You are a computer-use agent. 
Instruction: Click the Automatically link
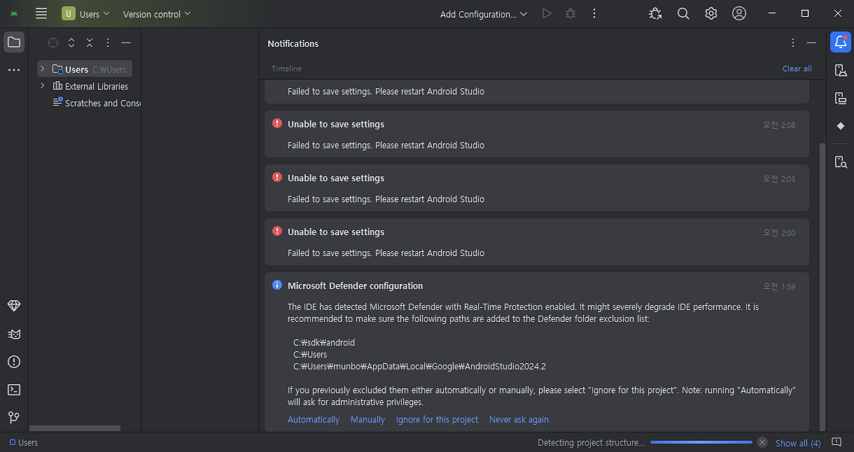pos(313,419)
